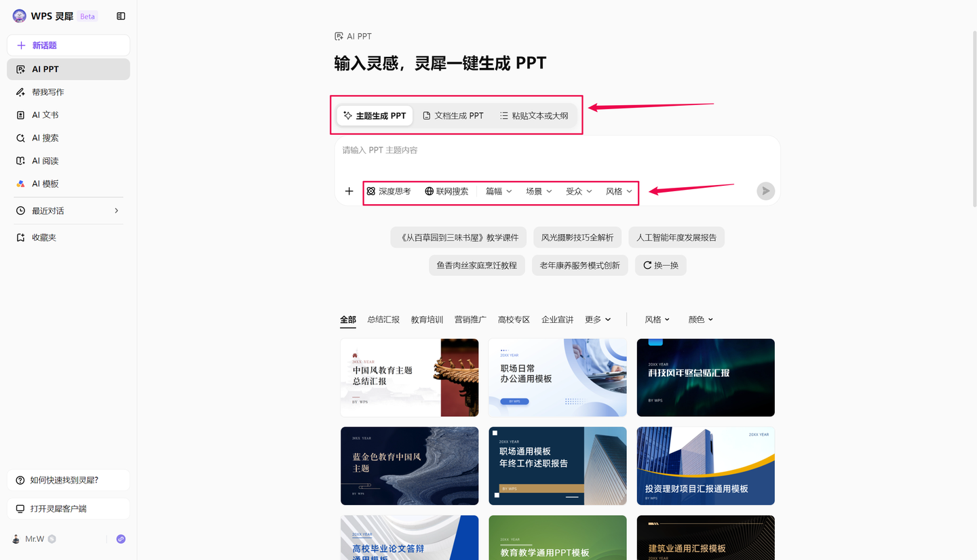Open 科技风年终总结汇报 template
Image resolution: width=977 pixels, height=560 pixels.
click(706, 378)
